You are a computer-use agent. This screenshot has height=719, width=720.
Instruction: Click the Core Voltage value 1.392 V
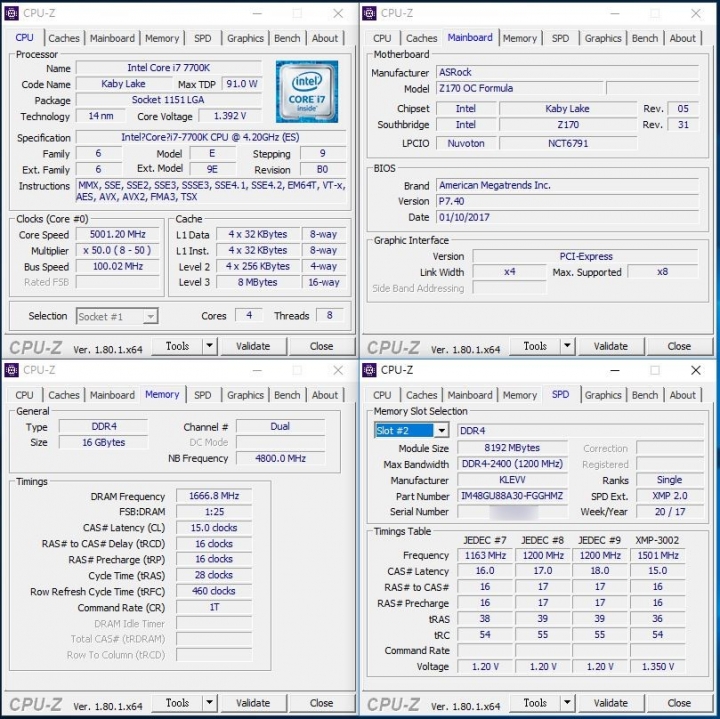click(x=230, y=116)
